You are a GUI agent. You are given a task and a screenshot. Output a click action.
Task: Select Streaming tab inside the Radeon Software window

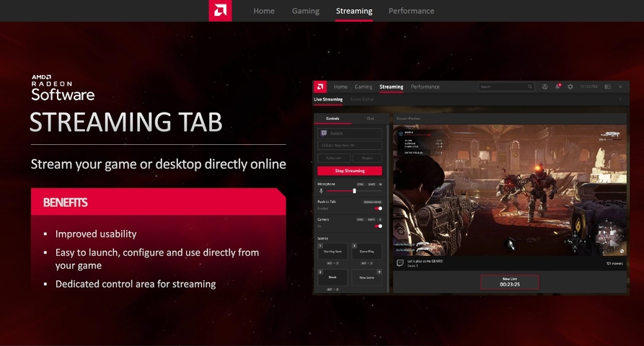click(x=391, y=86)
